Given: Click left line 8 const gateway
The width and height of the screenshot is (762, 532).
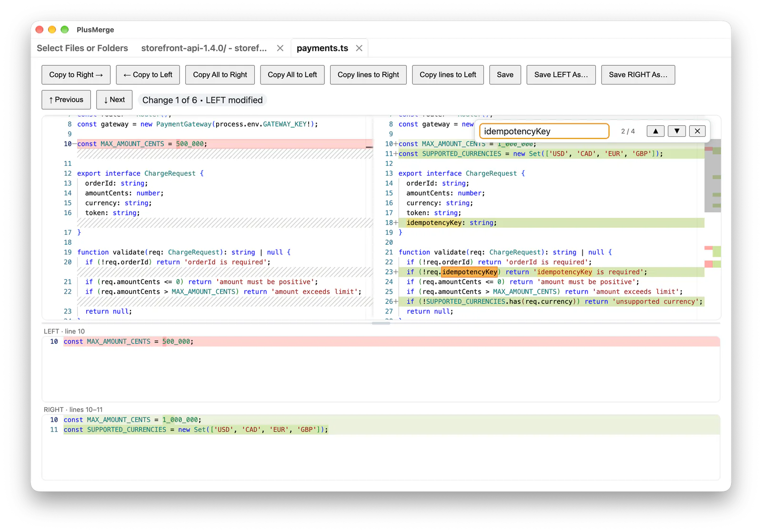Looking at the screenshot, I should point(198,124).
